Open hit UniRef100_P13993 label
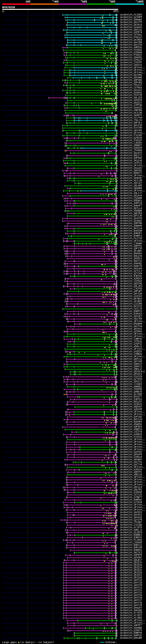146x644 pixels. coord(131,15)
